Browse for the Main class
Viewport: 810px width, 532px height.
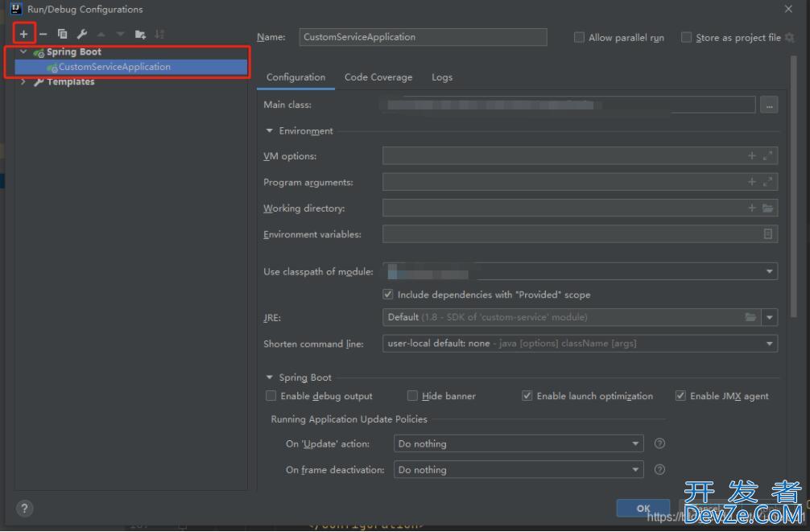769,105
